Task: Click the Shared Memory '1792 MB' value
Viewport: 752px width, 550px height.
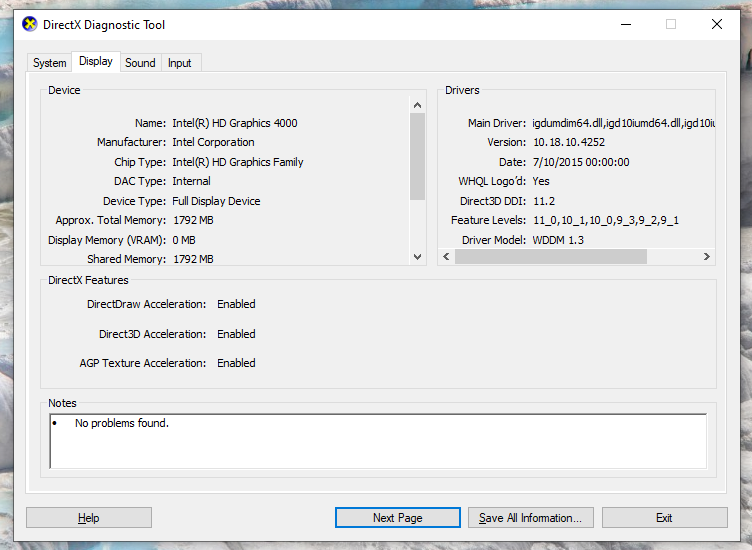Action: coord(193,259)
